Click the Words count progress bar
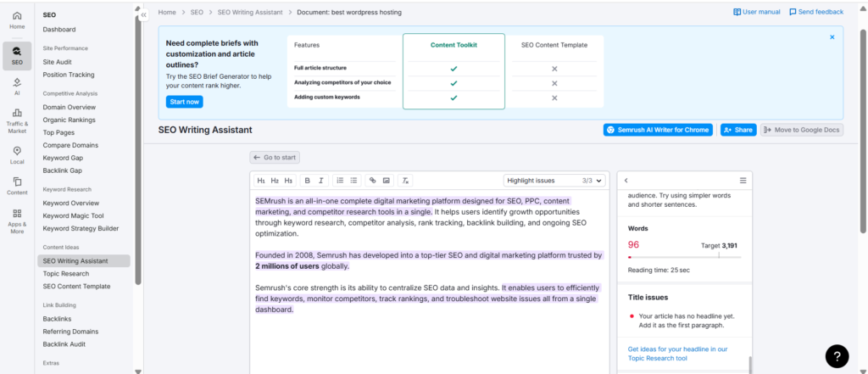The height and width of the screenshot is (374, 868). pyautogui.click(x=684, y=257)
